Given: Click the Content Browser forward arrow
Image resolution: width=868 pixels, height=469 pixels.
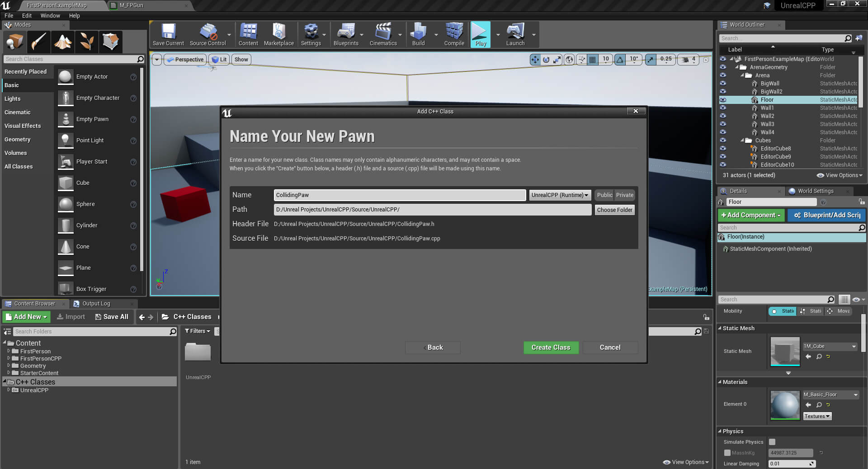Looking at the screenshot, I should coord(151,317).
